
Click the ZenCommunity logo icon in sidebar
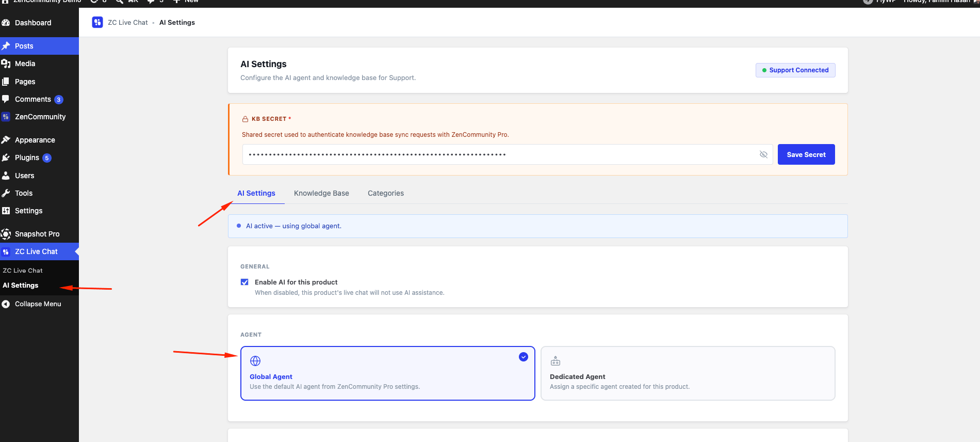tap(6, 117)
